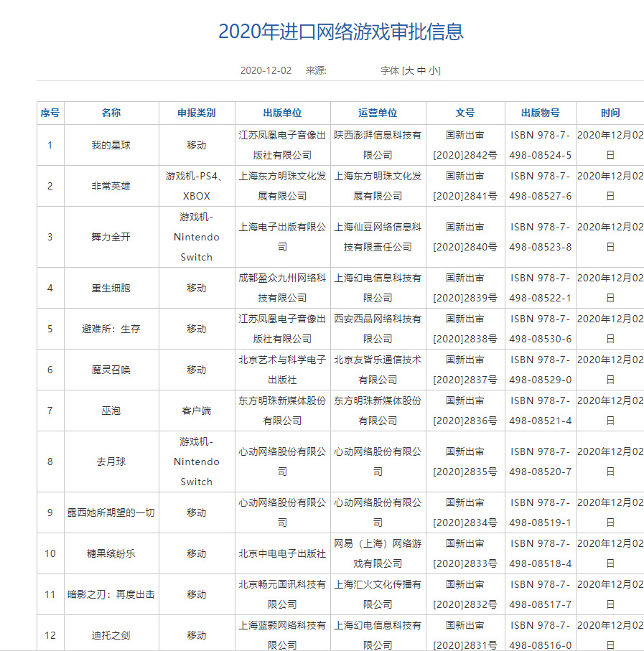This screenshot has height=651, width=644.
Task: Click ISBN 978-7-498-08530-6
Action: 541,329
